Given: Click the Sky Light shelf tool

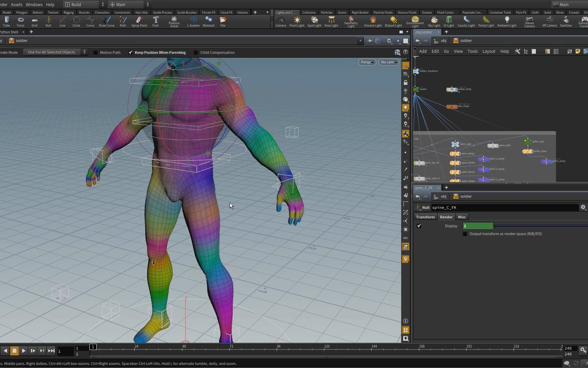Looking at the screenshot, I should tap(434, 21).
